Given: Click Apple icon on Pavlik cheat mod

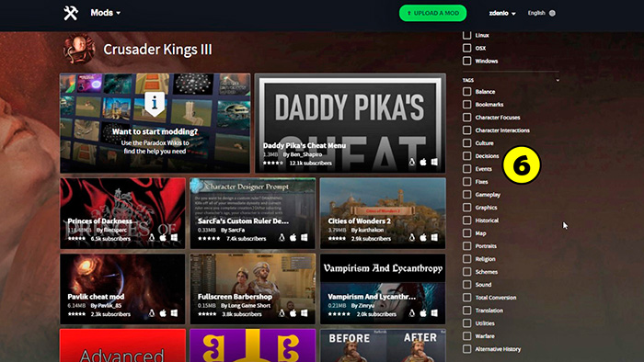Looking at the screenshot, I should tap(163, 313).
